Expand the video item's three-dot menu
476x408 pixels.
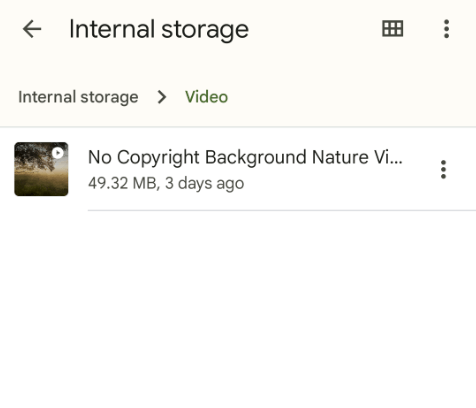[x=443, y=169]
